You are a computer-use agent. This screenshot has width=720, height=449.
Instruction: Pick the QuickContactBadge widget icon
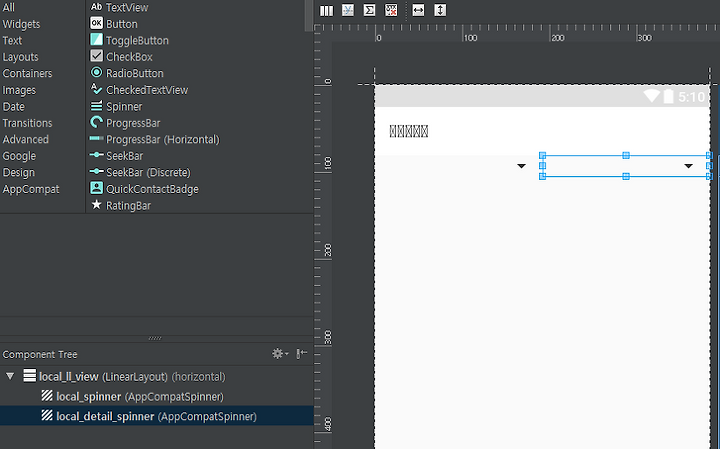point(96,188)
